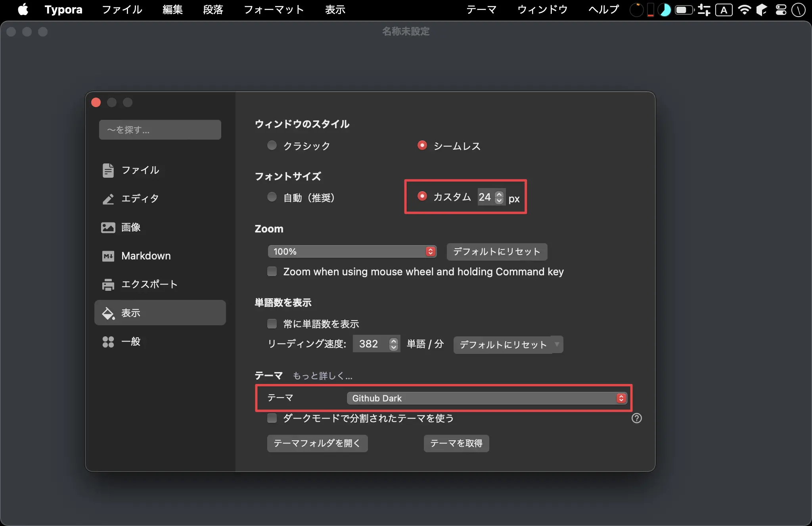Open the エディタ pencil icon in sidebar
The width and height of the screenshot is (812, 526).
pos(108,199)
